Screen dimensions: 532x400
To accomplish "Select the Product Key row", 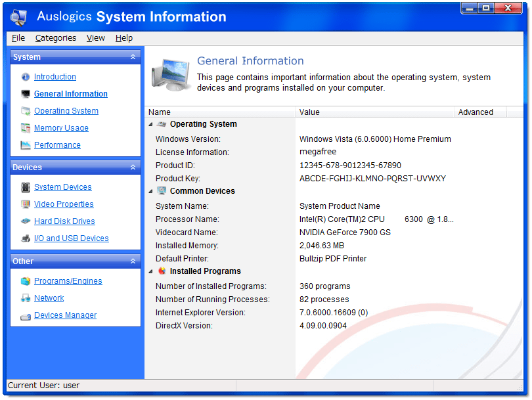I will (334, 179).
